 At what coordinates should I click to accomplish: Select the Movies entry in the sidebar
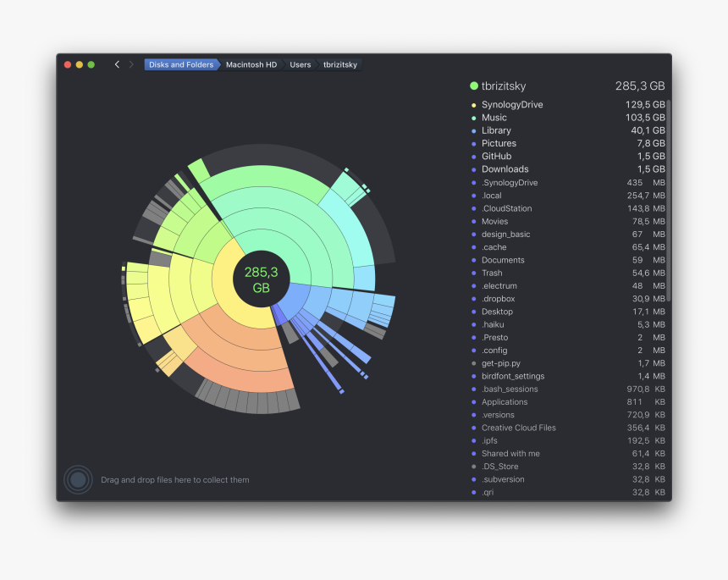click(x=494, y=221)
